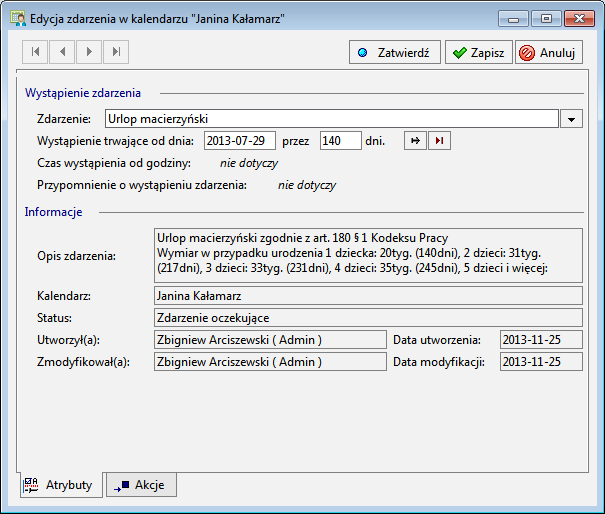Click the Data utworzenia field 2013-11-25

click(x=541, y=340)
